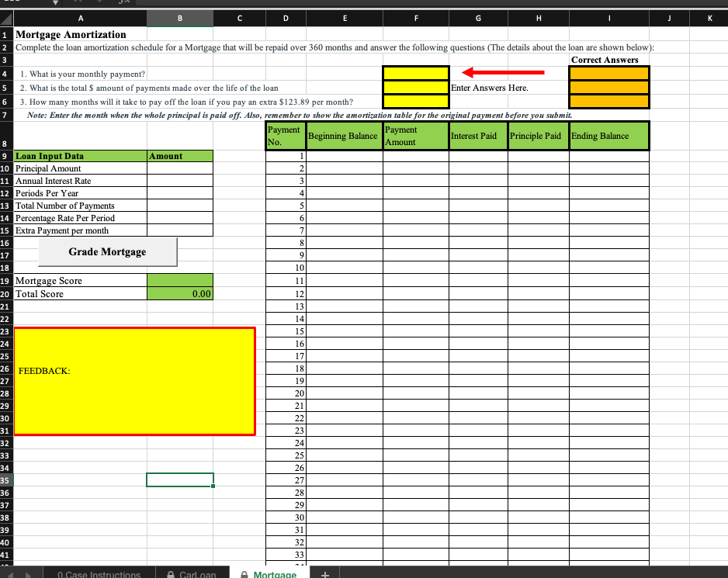Screen dimensions: 728x578
Task: Click the Enter checkmark icon near formula bar
Action: tap(101, 3)
